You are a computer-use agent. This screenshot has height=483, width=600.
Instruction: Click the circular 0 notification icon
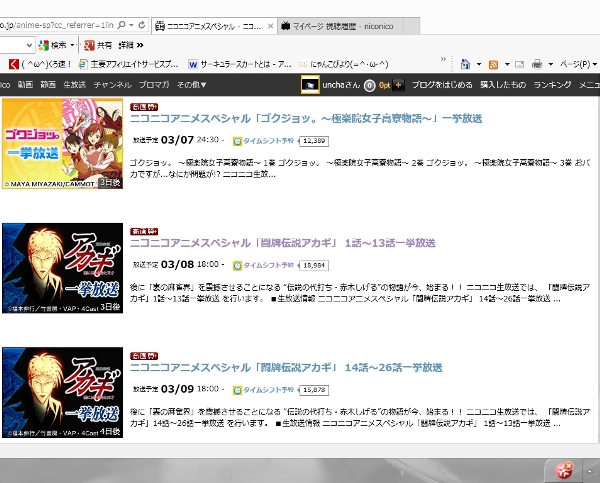tap(369, 85)
